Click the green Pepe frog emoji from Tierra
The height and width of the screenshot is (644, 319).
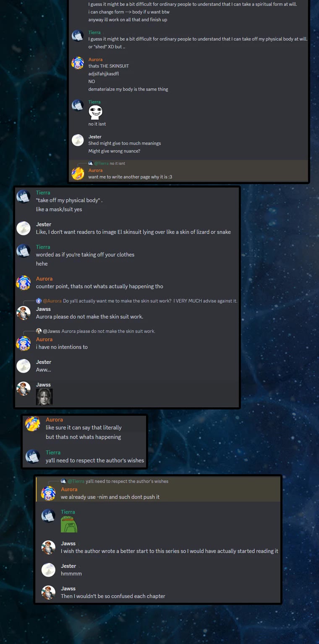[69, 525]
